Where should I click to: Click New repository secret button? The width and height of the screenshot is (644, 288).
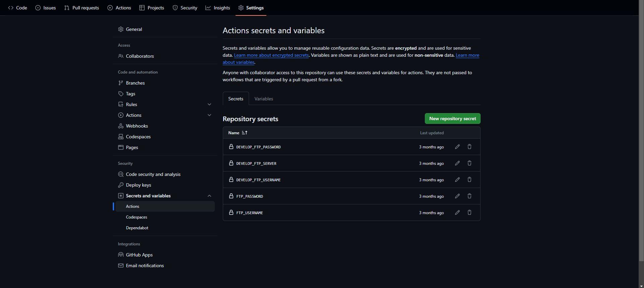click(452, 118)
